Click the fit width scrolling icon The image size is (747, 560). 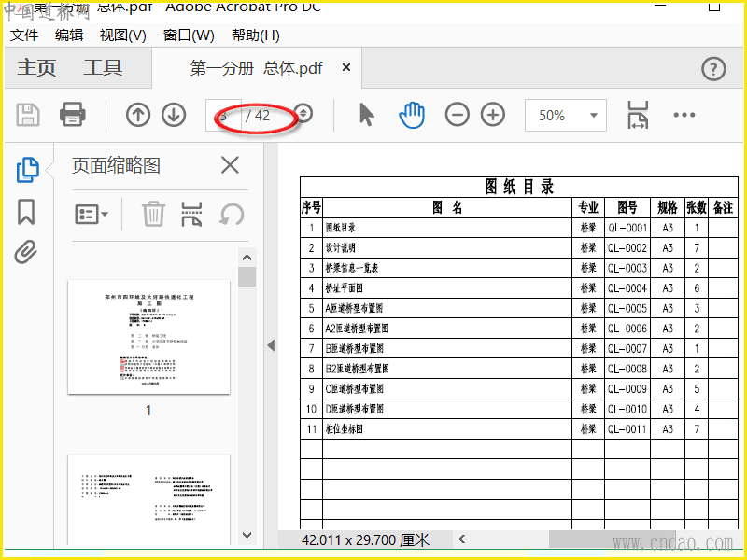coord(638,115)
